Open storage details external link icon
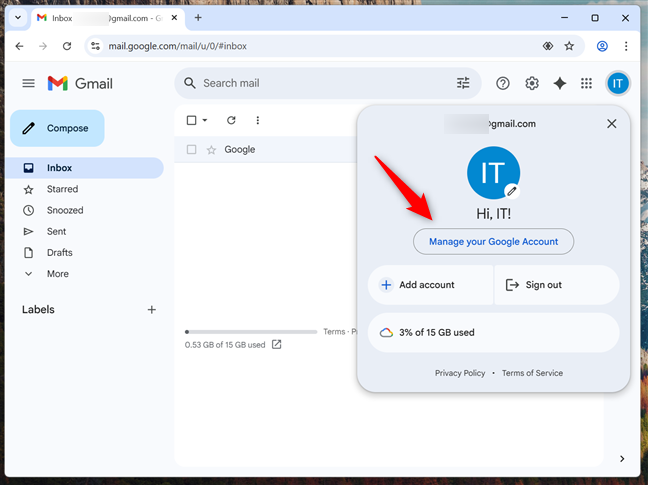648x485 pixels. (x=276, y=345)
